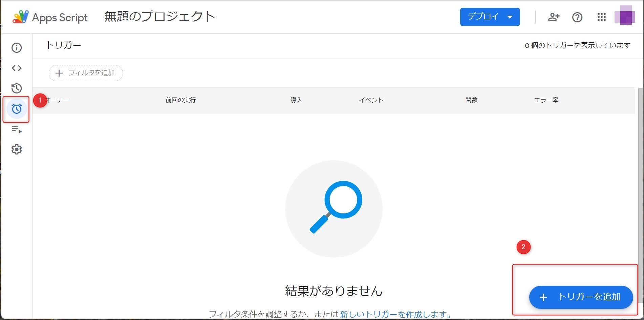Click the 前回の実行 column header
Screen dimensions: 644x320
point(180,100)
